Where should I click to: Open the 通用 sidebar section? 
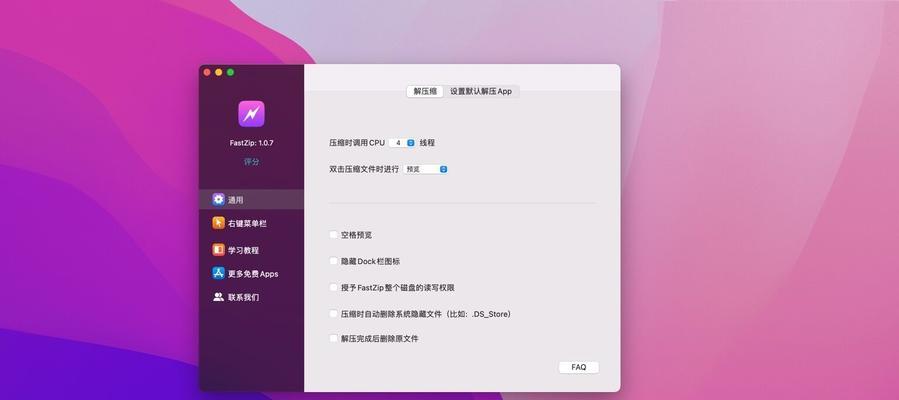click(251, 199)
